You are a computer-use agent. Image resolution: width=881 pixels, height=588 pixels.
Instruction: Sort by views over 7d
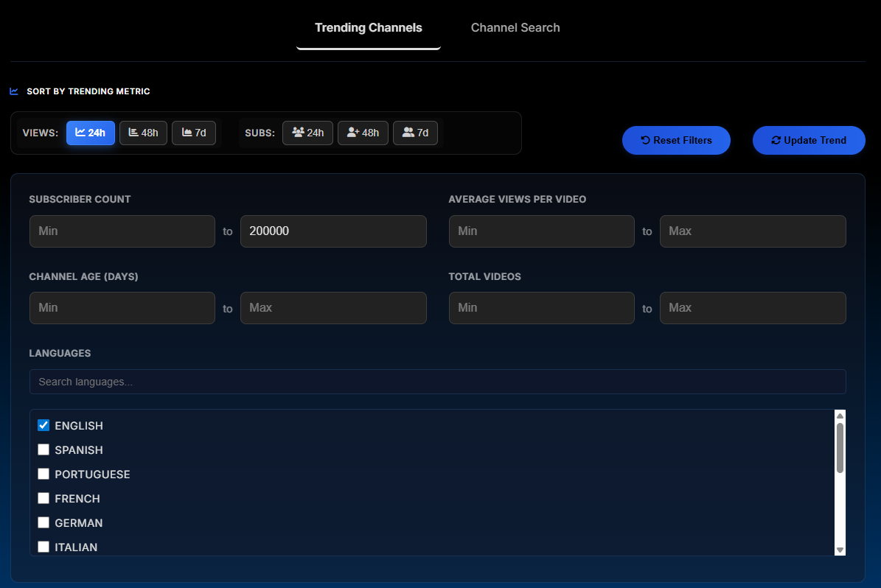coord(194,133)
